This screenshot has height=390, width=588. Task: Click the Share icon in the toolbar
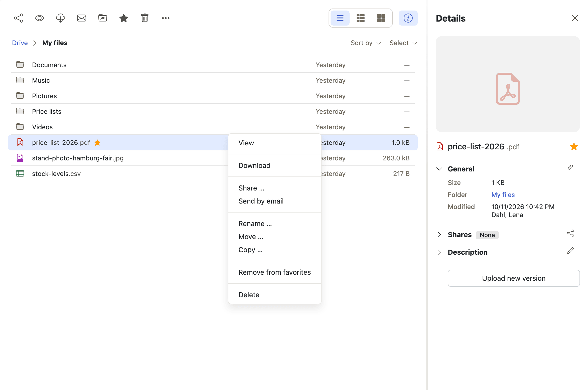(19, 18)
